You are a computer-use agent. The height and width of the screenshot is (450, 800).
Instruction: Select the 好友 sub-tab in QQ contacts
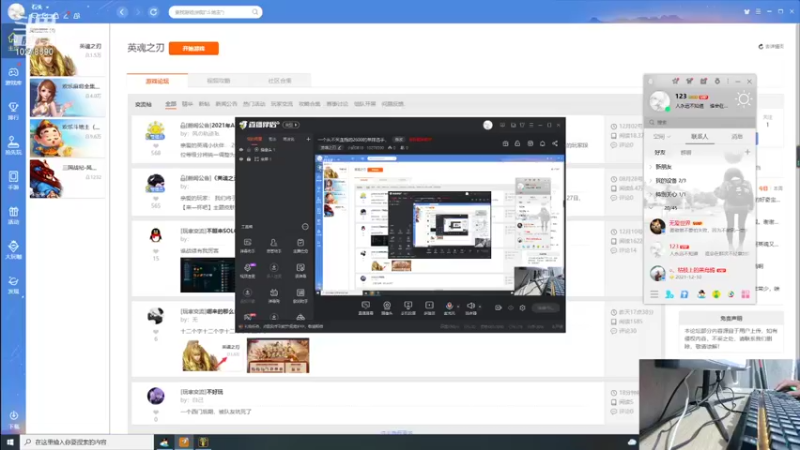coord(660,153)
